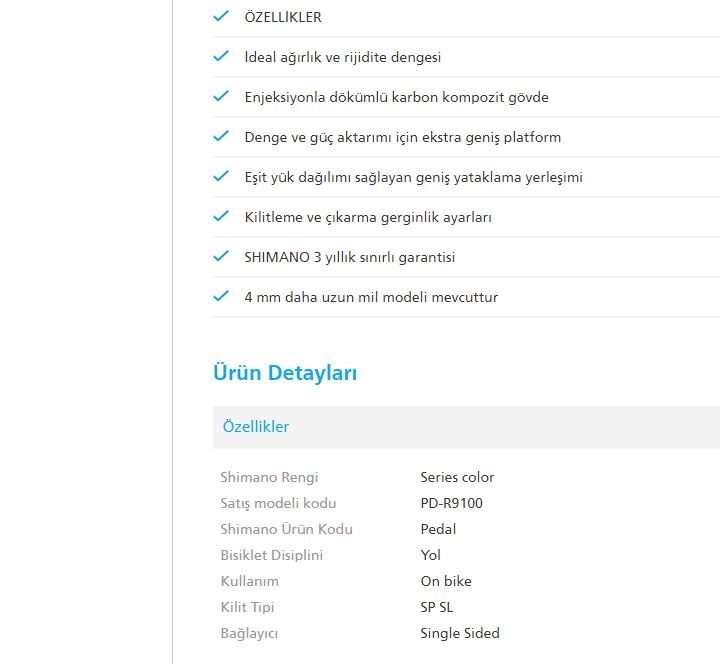Image resolution: width=720 pixels, height=664 pixels.
Task: Click the On bike usage value
Action: point(445,581)
